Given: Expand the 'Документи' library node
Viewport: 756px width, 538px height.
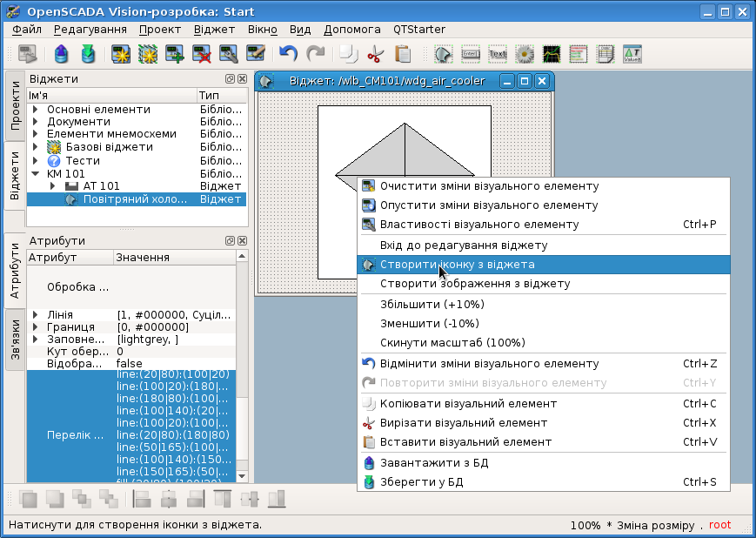Looking at the screenshot, I should 35,122.
